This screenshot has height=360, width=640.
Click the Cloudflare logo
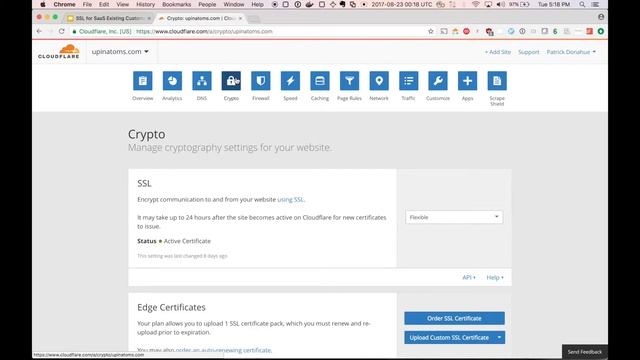pyautogui.click(x=59, y=52)
